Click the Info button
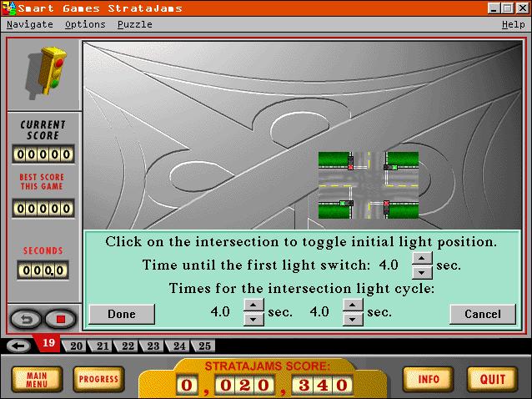The height and width of the screenshot is (399, 532). tap(428, 380)
